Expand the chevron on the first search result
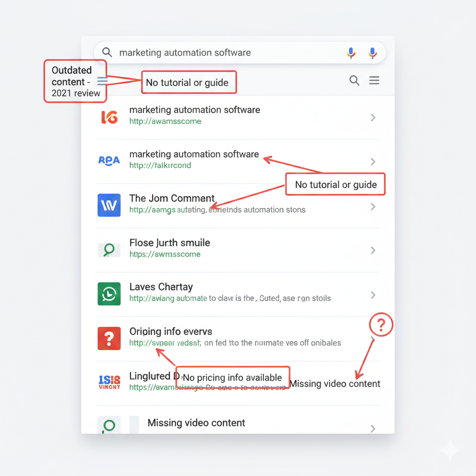Image resolution: width=476 pixels, height=476 pixels. [373, 118]
